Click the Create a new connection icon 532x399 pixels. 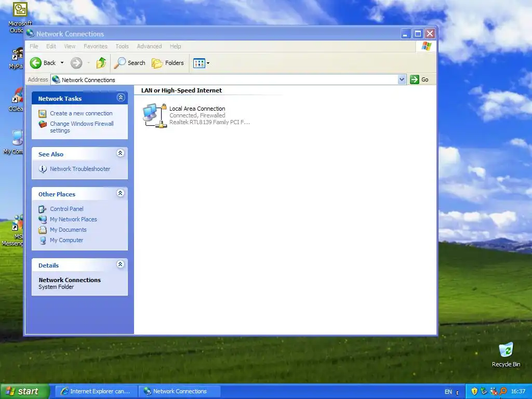tap(43, 114)
